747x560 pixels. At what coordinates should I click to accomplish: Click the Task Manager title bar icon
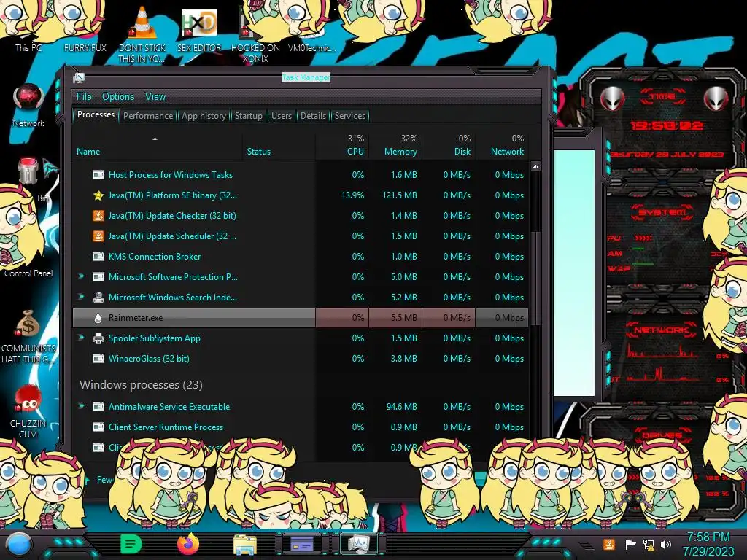79,77
